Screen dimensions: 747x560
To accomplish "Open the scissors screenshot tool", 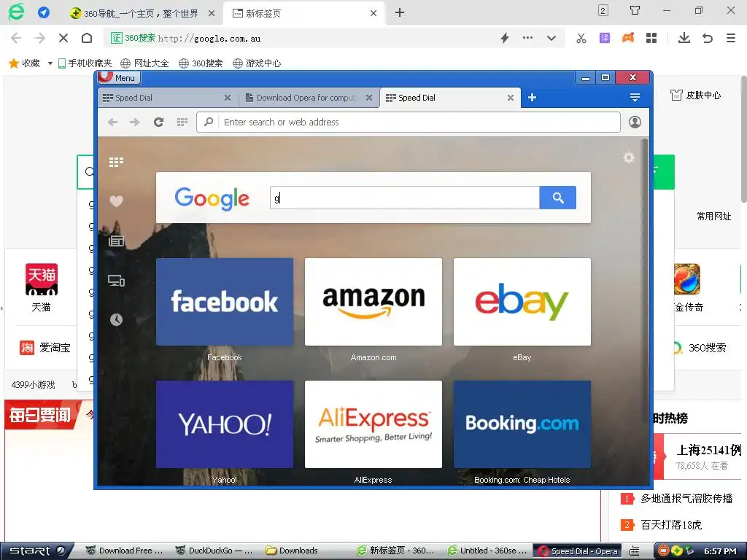I will [581, 38].
